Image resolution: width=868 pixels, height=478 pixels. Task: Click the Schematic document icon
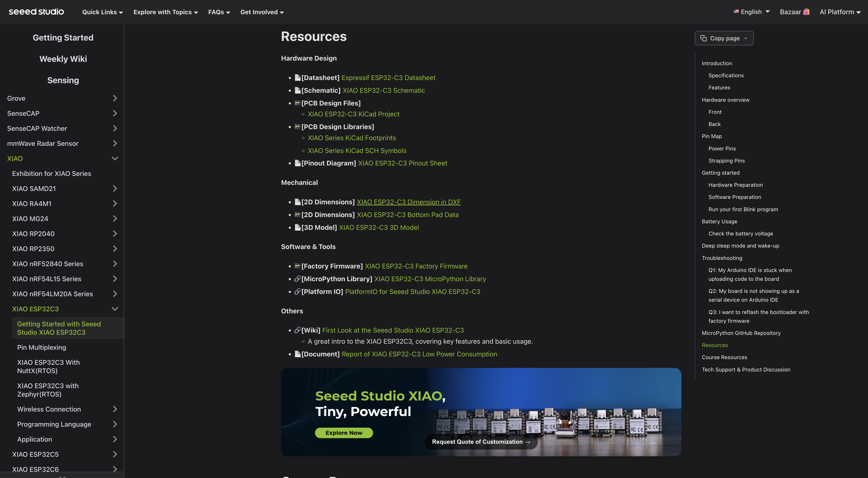298,90
